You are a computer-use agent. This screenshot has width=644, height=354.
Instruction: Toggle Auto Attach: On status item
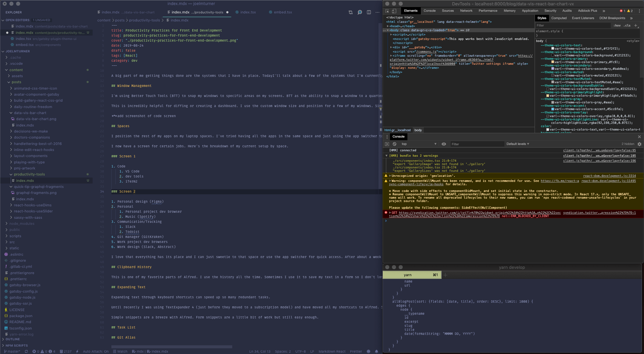[x=96, y=351]
